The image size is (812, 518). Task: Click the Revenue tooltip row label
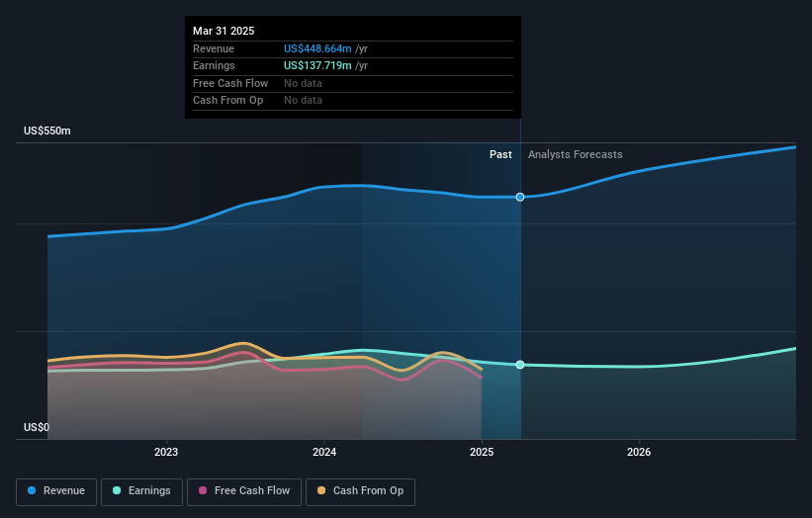click(214, 48)
